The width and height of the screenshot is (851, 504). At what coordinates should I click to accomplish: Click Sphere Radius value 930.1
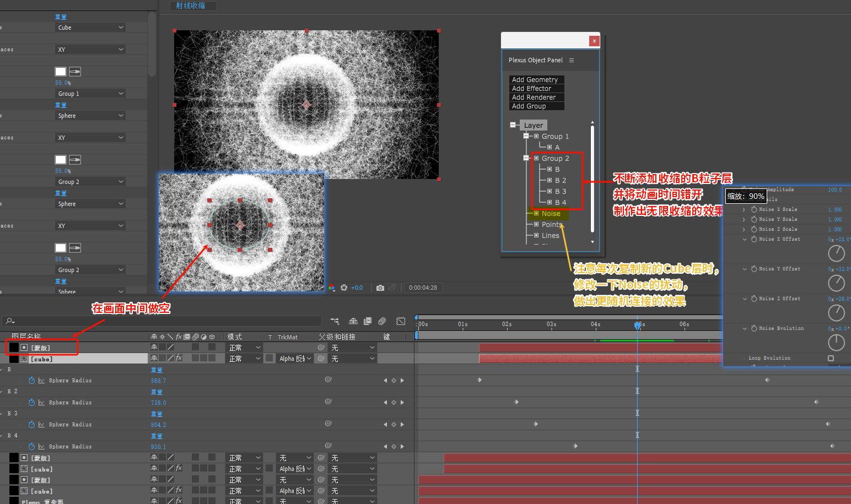pos(158,447)
